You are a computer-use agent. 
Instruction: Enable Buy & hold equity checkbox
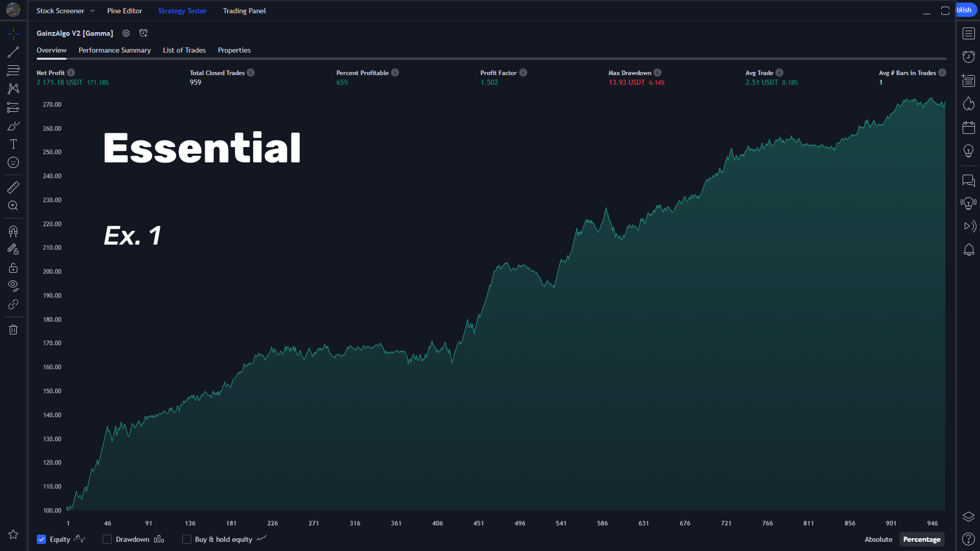tap(187, 539)
